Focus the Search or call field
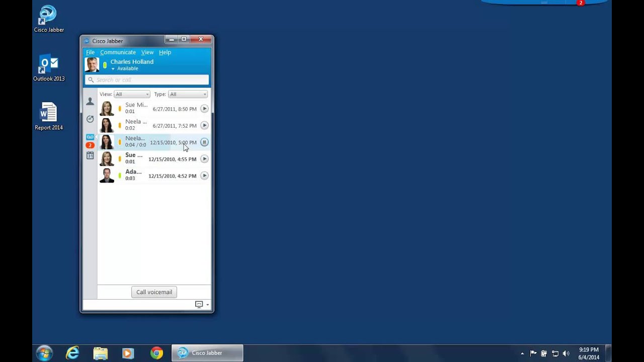The height and width of the screenshot is (362, 644). point(147,79)
